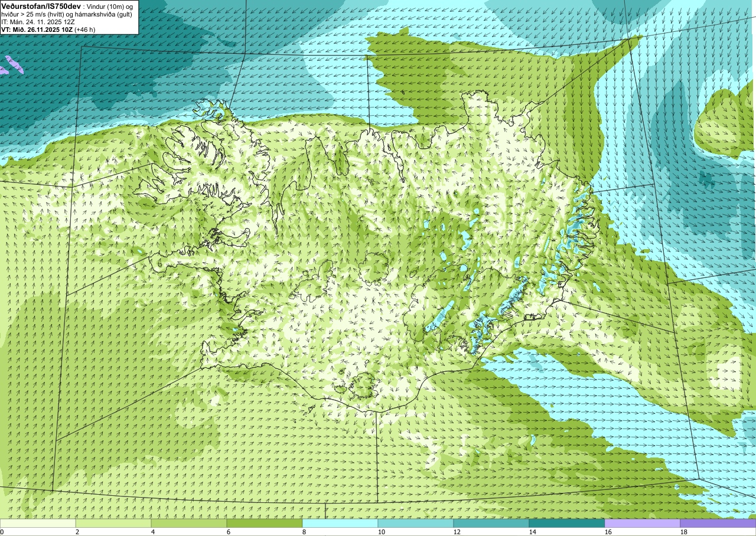Click the dark teal 14–16 m/s legend swatch
The image size is (756, 536).
567,523
